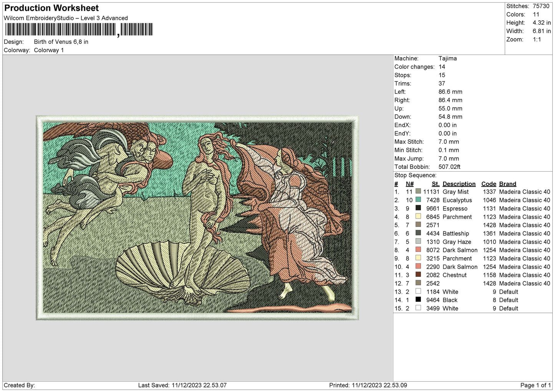Click the Espresso color swatch
555x392 pixels.
(x=418, y=208)
